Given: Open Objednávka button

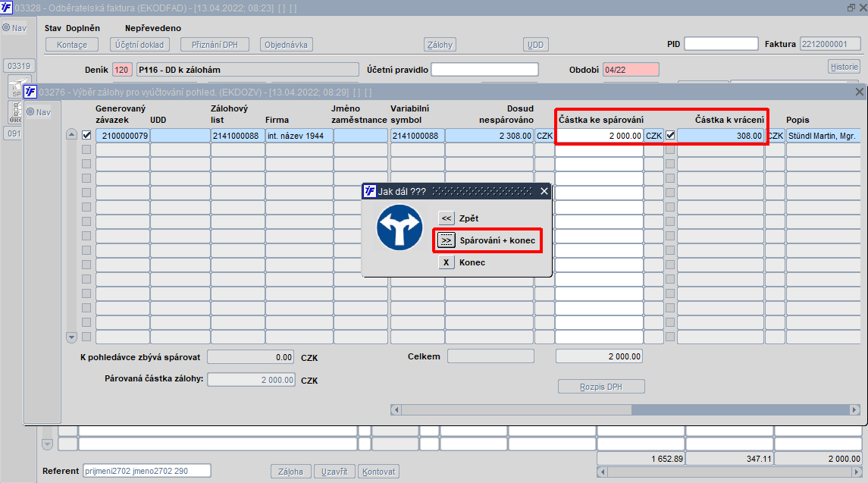Looking at the screenshot, I should click(x=287, y=45).
